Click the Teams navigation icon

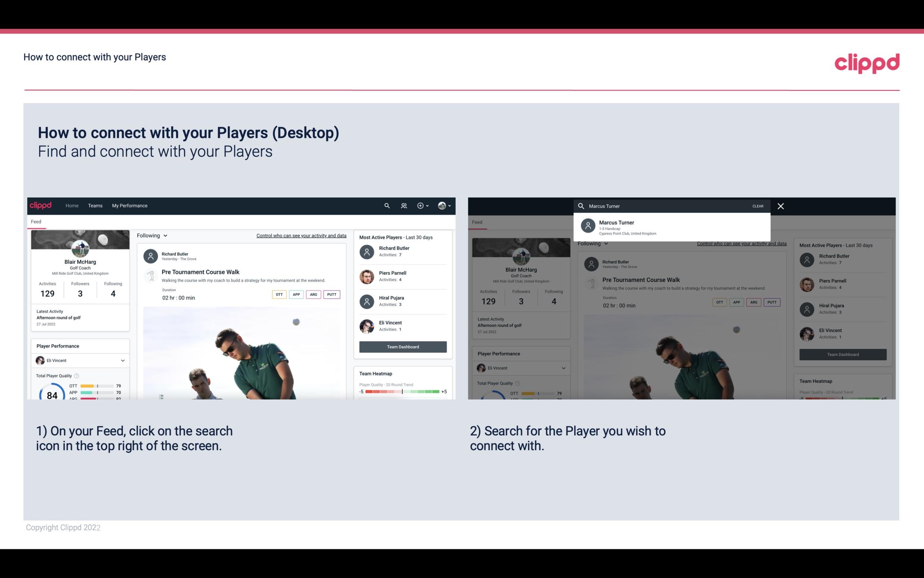(x=95, y=205)
